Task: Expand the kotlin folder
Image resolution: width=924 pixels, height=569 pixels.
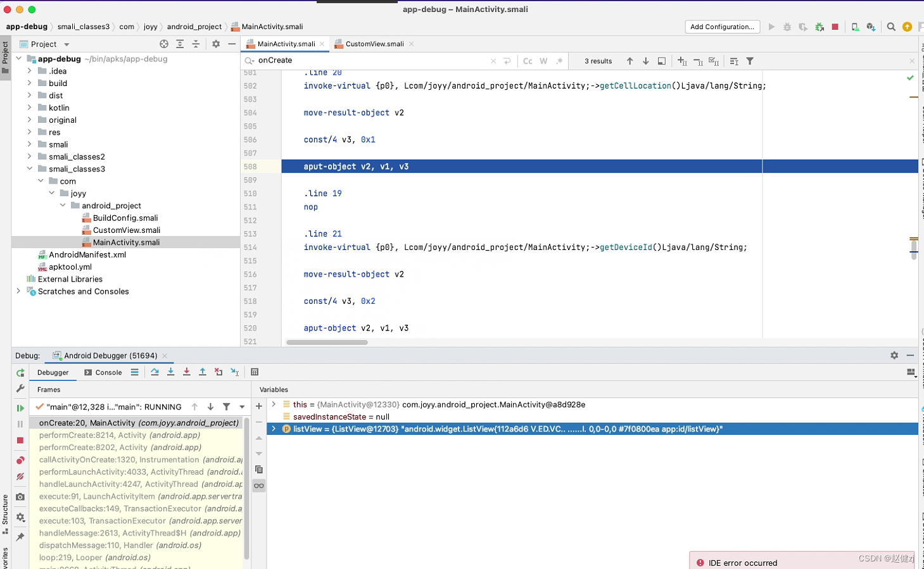Action: point(29,108)
